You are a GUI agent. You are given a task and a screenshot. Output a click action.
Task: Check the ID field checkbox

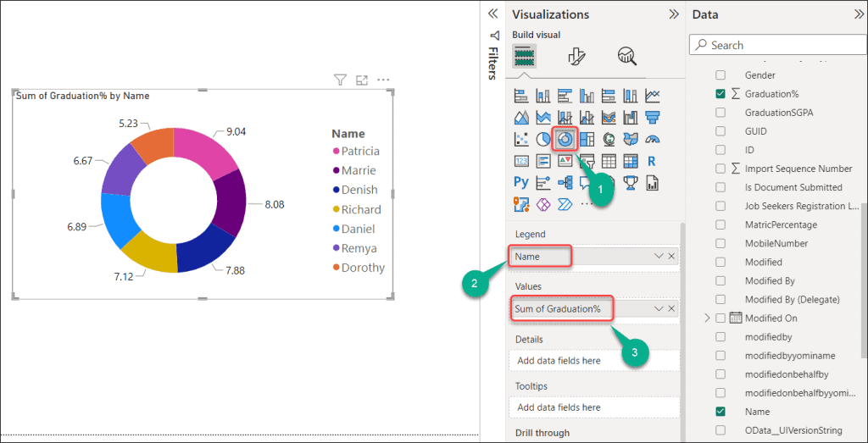pos(721,150)
